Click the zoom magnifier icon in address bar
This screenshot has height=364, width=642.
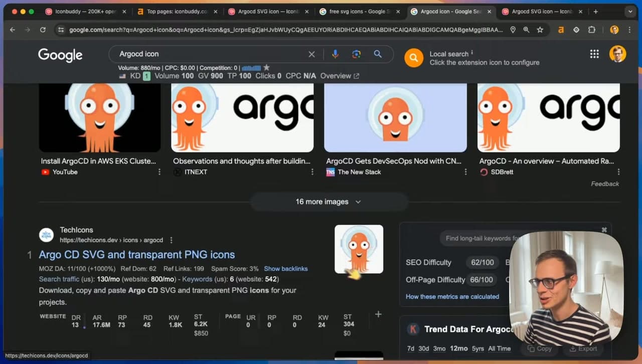(526, 30)
